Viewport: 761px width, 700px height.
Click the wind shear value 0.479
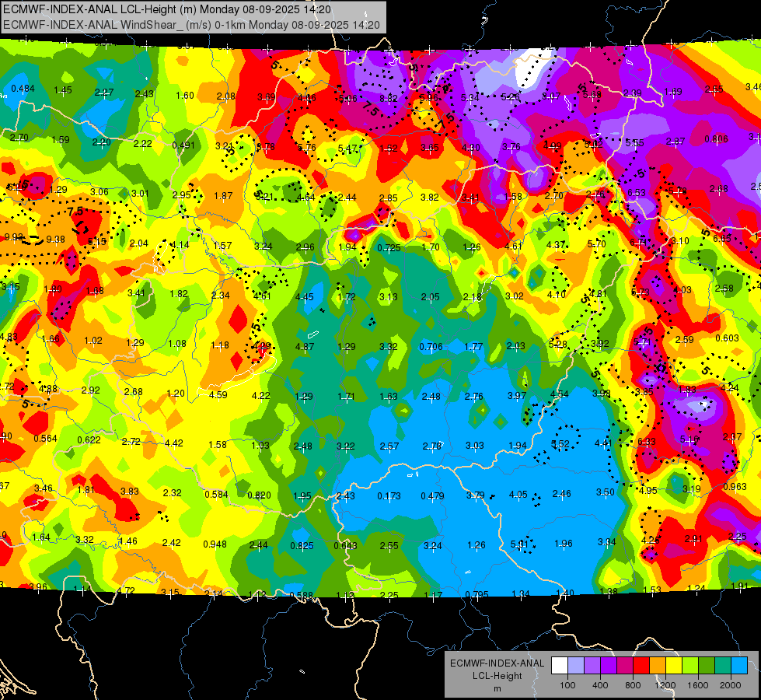tap(432, 496)
